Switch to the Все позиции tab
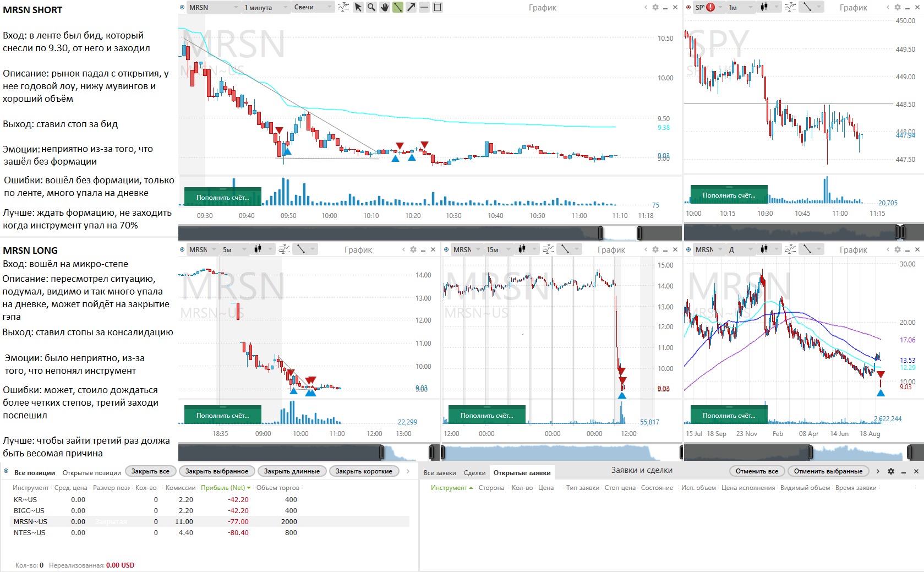 coord(34,472)
